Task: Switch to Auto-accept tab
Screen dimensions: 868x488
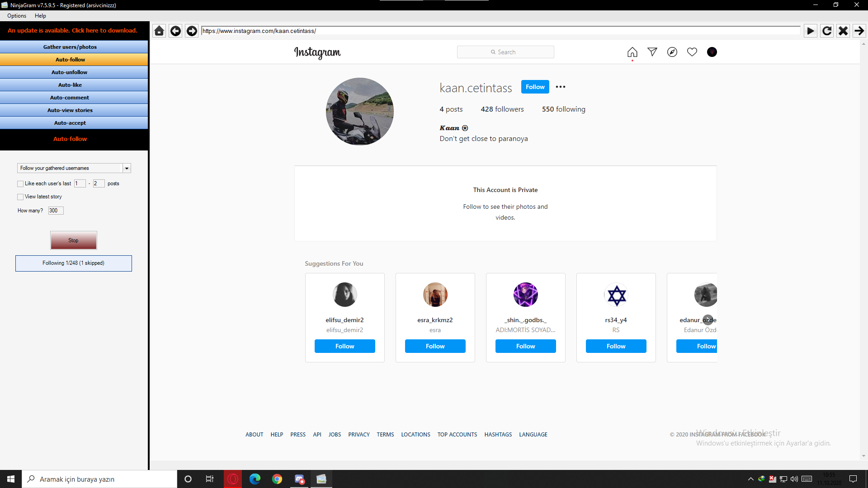Action: point(74,123)
